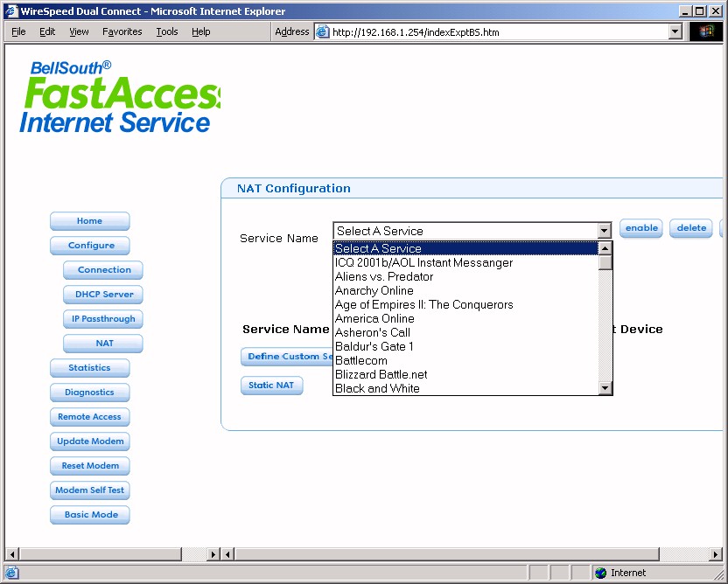Click the 'Service Name' label beside the dropdown
Viewport: 728px width, 584px height.
pyautogui.click(x=278, y=238)
